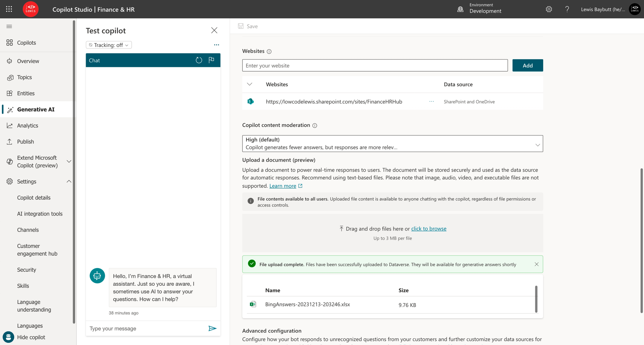Click the red Lewis logo icon

coord(31,9)
